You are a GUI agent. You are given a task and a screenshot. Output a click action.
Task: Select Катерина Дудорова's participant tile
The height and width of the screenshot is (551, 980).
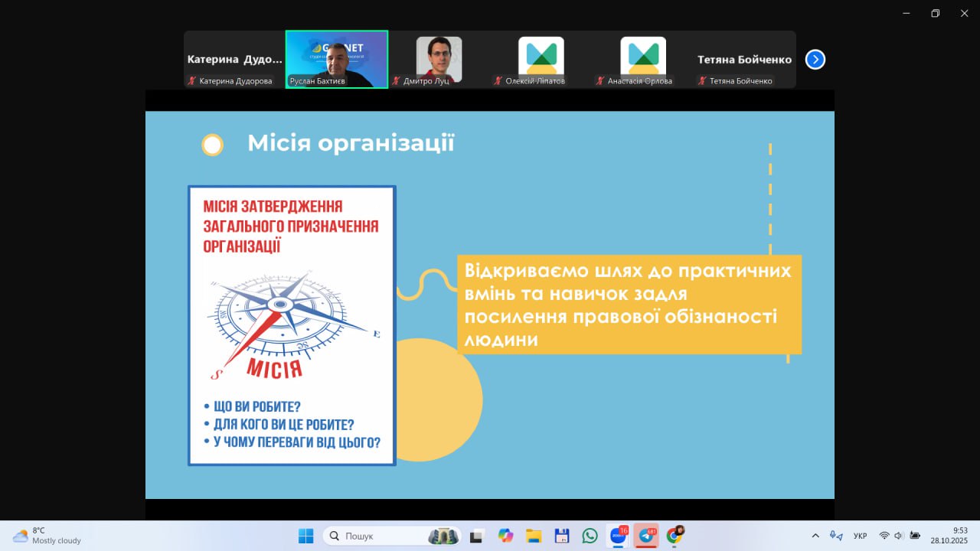234,60
